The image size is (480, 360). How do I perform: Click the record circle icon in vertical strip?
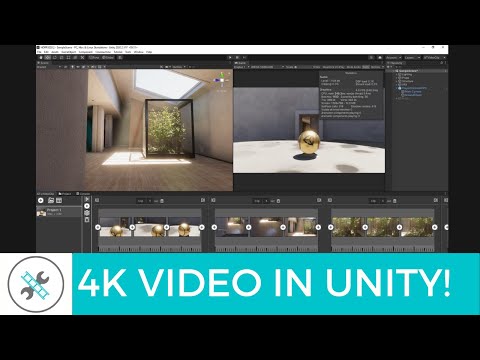(87, 206)
